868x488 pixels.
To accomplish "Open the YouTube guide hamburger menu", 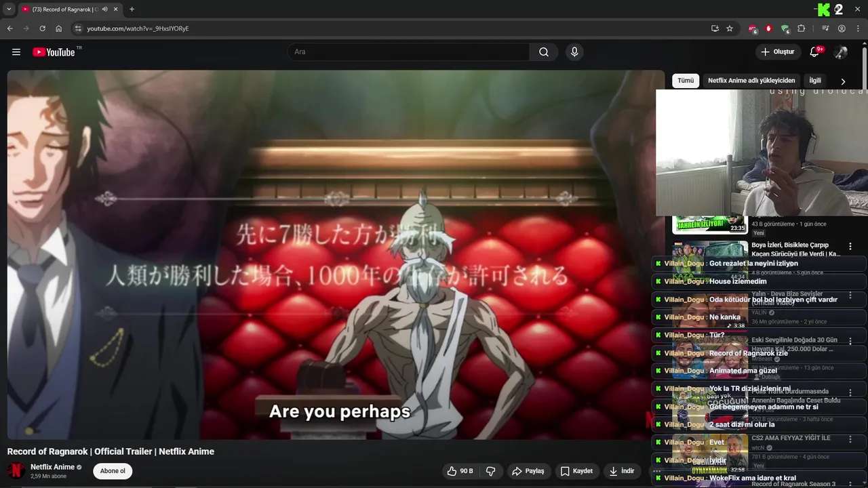I will 16,52.
